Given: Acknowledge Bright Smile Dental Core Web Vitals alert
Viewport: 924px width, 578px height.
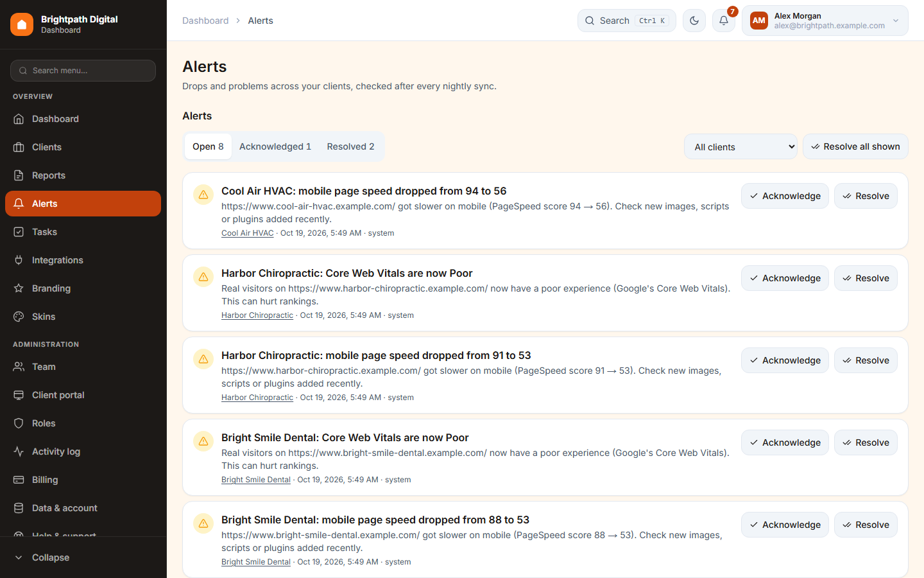Looking at the screenshot, I should [785, 442].
